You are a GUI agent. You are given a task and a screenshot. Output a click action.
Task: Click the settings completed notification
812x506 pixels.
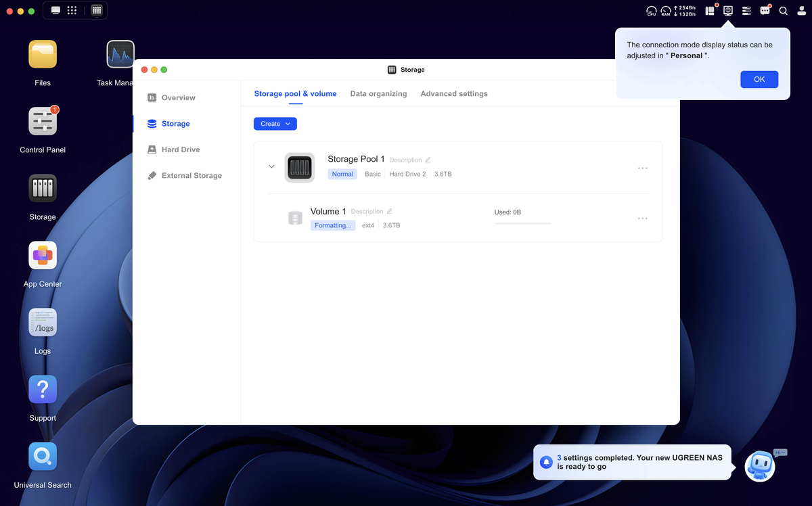tap(632, 462)
